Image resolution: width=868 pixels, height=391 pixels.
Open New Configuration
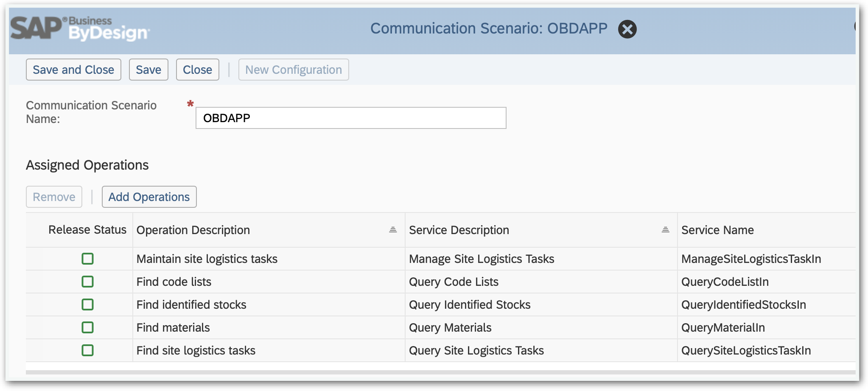click(294, 70)
